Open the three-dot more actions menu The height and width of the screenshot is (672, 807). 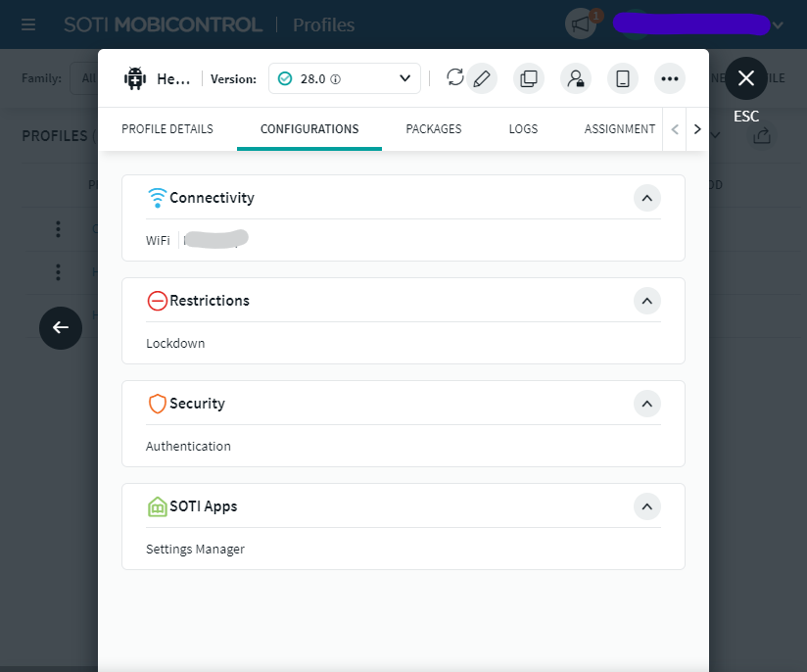670,78
